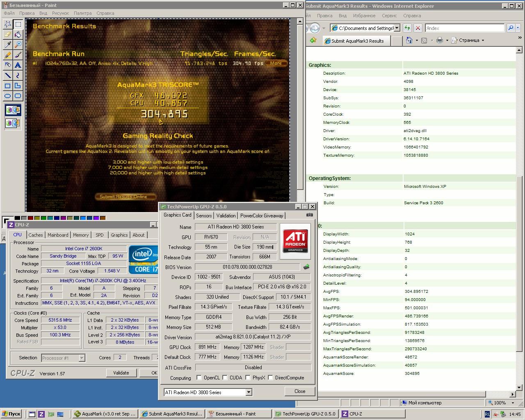Click the Internet Explorer stop icon
525x420 pixels.
418,28
